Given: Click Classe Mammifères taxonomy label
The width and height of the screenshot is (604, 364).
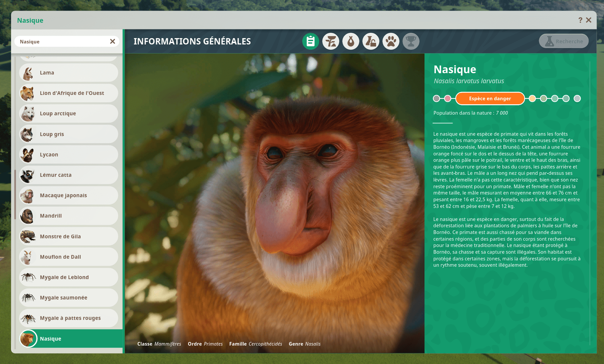Looking at the screenshot, I should coord(159,344).
